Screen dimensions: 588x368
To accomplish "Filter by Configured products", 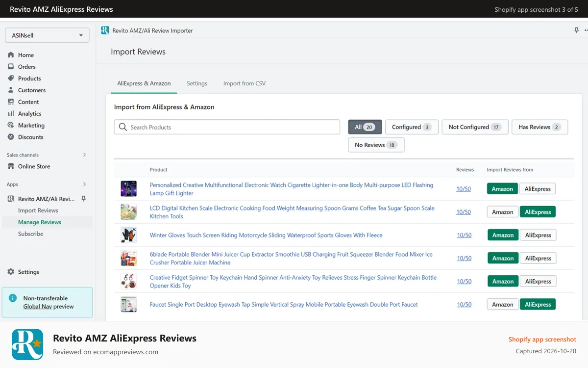I will 412,127.
